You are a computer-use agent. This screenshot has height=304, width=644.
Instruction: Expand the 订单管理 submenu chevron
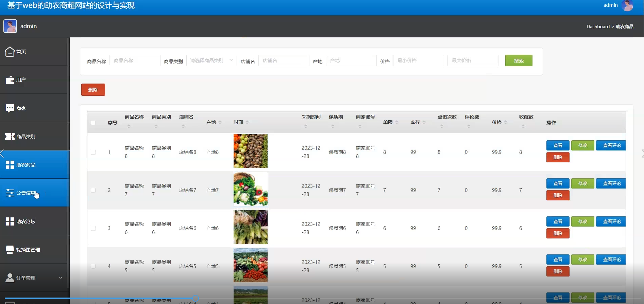(61, 278)
